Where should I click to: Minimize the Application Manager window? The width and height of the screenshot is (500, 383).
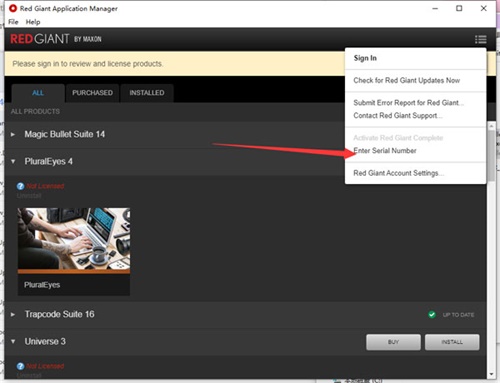(x=435, y=8)
